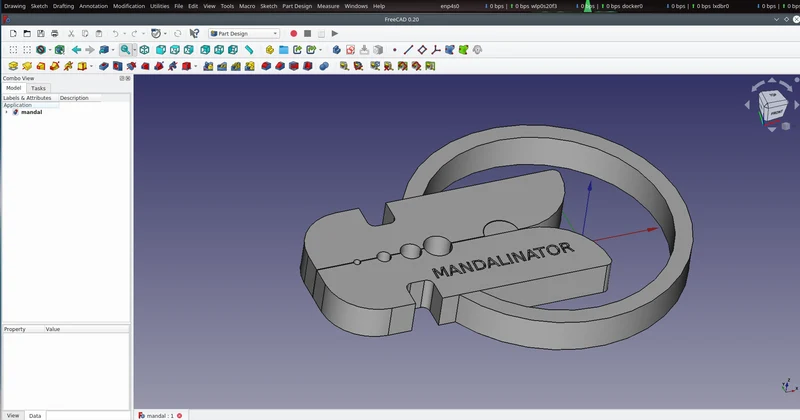Click the Measure distance ruler icon

(x=249, y=50)
